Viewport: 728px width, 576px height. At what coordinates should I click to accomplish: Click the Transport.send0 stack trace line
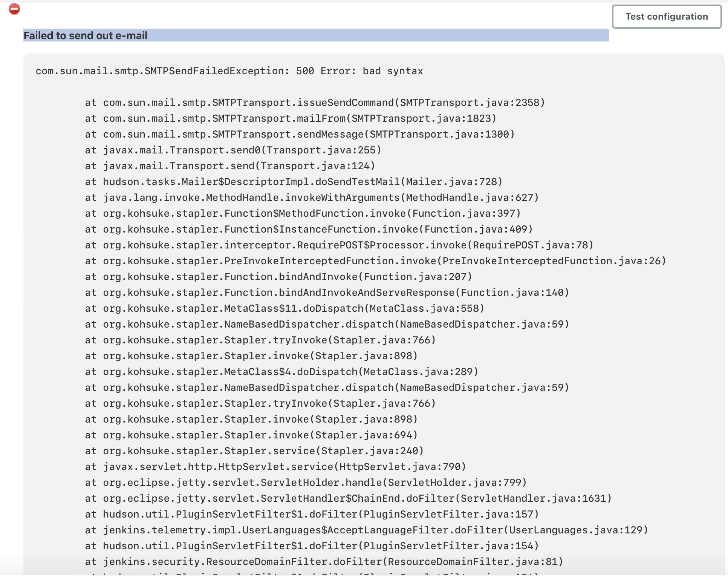[233, 150]
